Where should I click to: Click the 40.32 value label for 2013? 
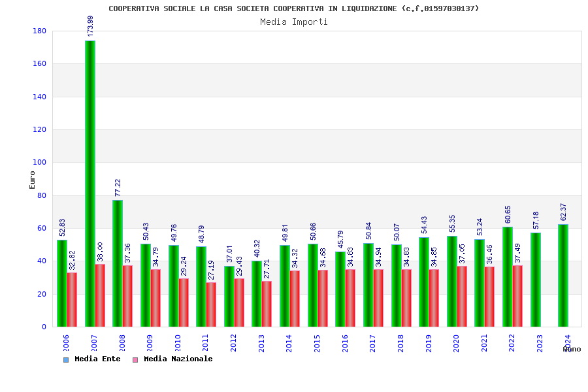(257, 248)
